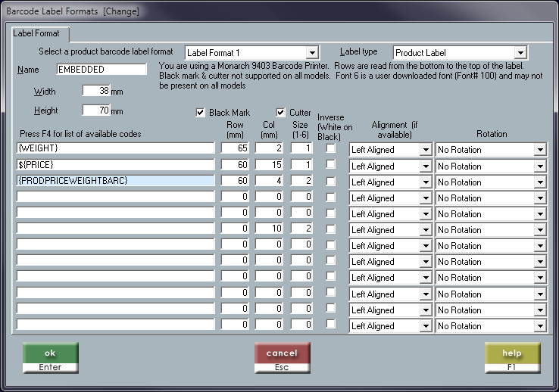Open rotation dropdown for {PRODPRICEWEIGHTBARC} line
Viewport: 559px width, 392px height.
click(491, 182)
